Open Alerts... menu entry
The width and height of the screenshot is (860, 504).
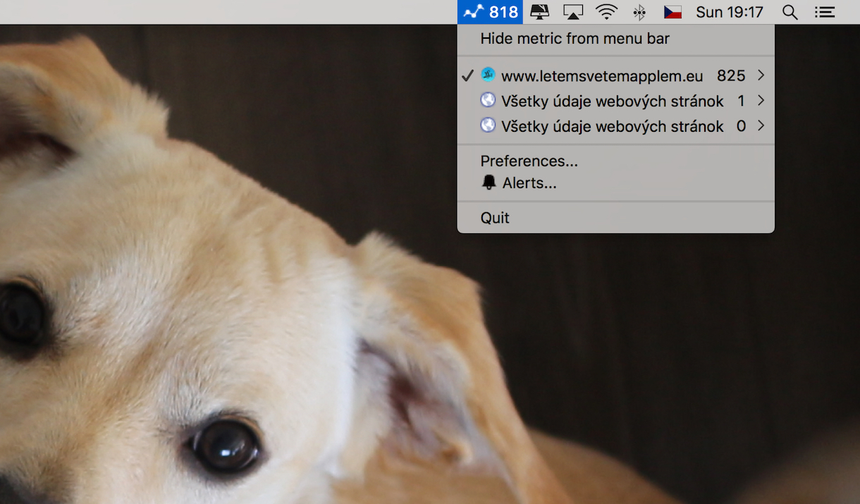[x=616, y=183]
